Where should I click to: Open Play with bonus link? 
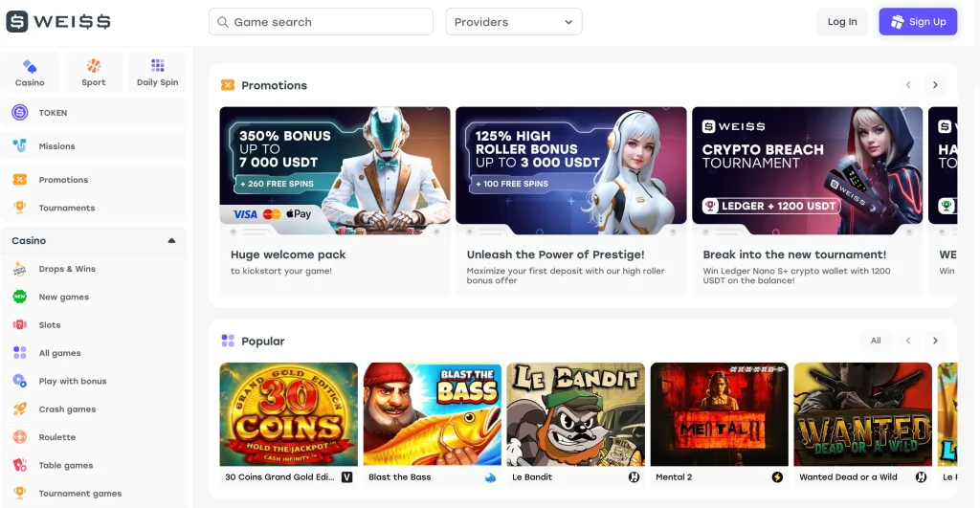(94, 381)
